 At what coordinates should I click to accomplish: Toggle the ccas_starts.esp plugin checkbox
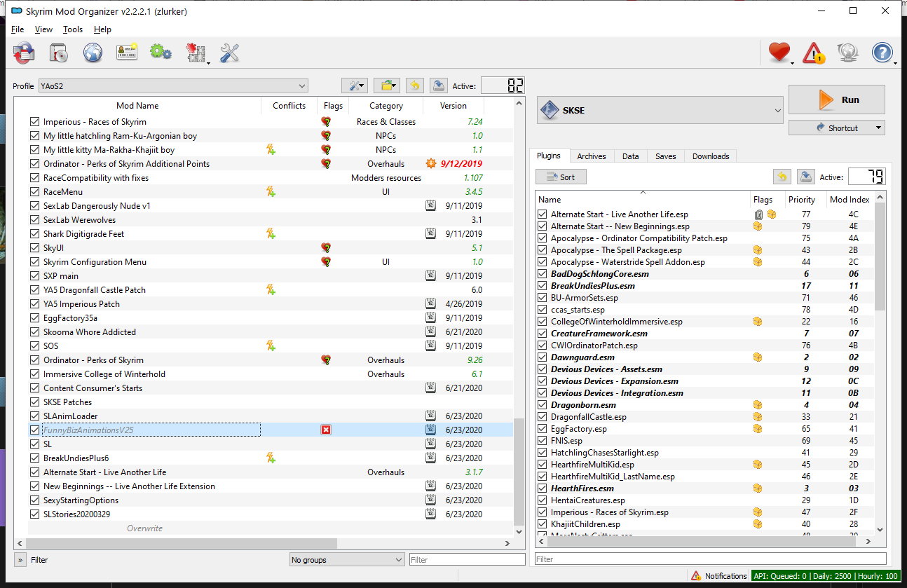pyautogui.click(x=542, y=310)
